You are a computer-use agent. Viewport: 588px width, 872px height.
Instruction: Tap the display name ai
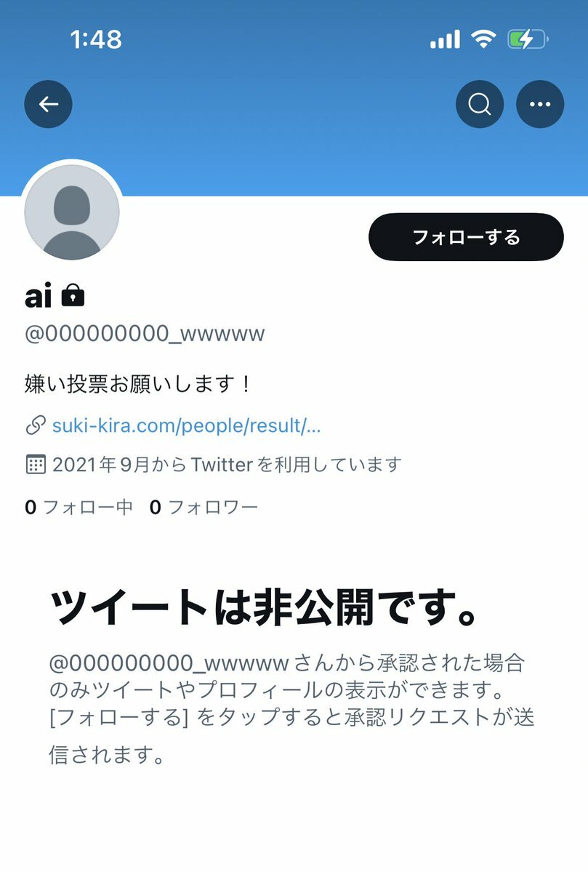click(39, 295)
